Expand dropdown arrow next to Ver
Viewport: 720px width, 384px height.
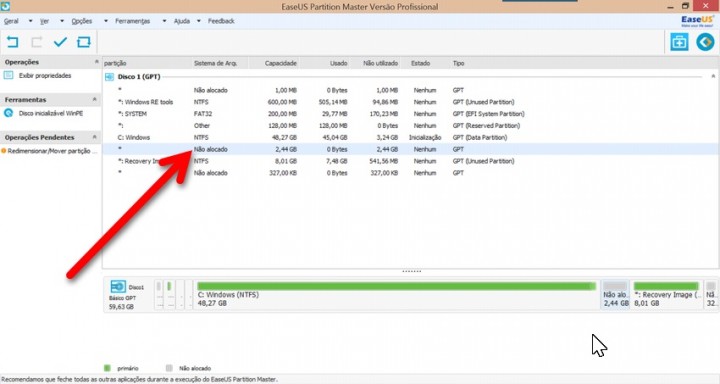62,21
